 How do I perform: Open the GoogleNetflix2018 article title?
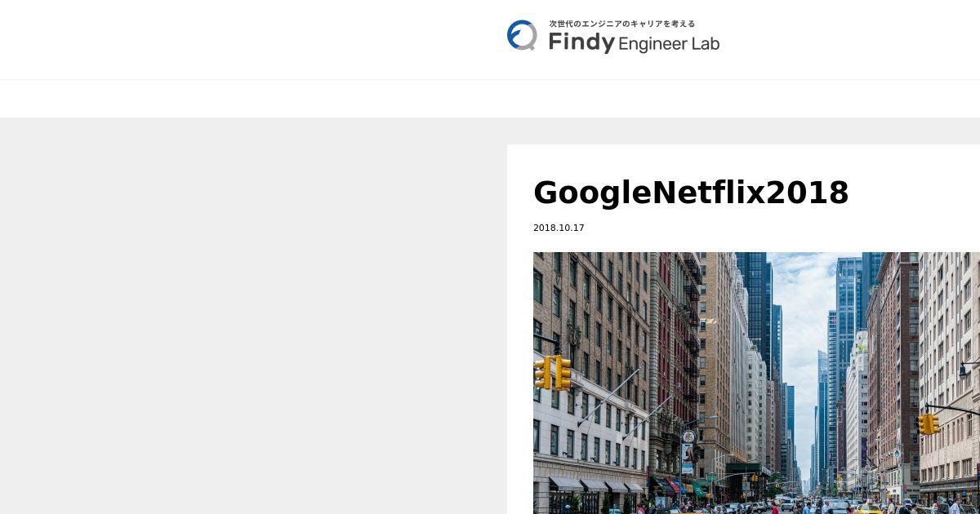pos(691,193)
